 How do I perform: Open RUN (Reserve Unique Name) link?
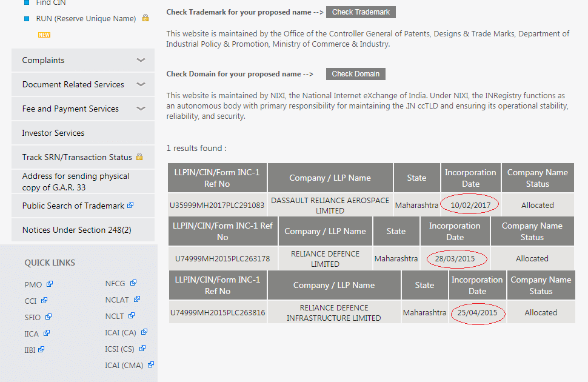click(86, 18)
